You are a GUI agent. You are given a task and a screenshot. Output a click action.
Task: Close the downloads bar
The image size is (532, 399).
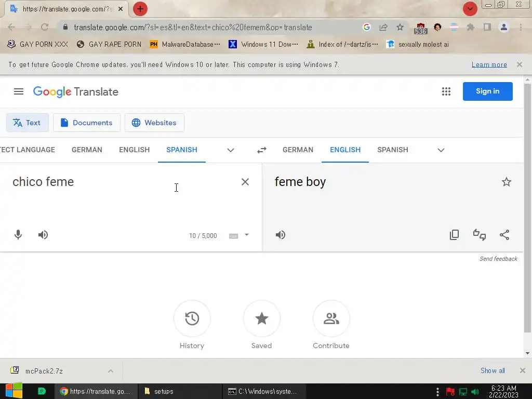pos(523,370)
